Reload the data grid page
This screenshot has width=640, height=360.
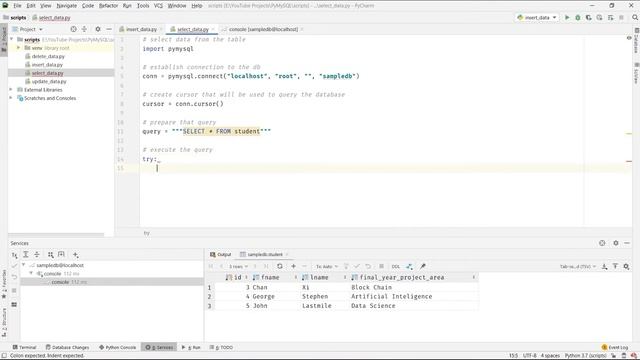[x=280, y=266]
